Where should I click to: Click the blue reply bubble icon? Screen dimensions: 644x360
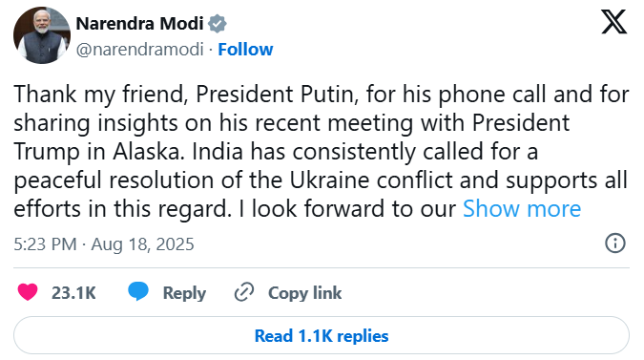(x=138, y=292)
